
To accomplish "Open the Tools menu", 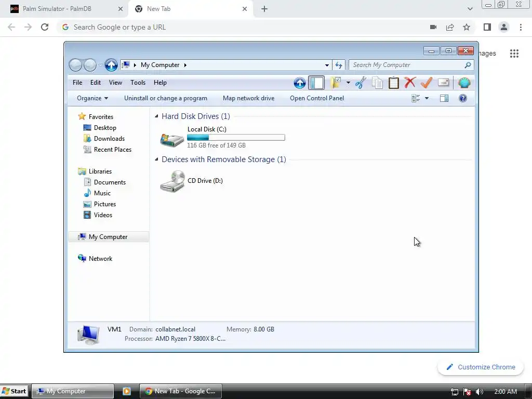I will (138, 83).
